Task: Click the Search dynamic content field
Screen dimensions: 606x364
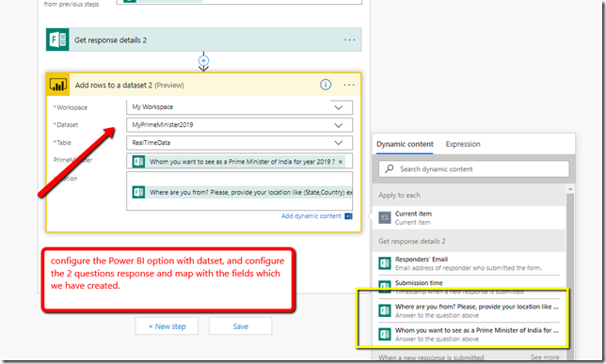Action: pos(474,169)
